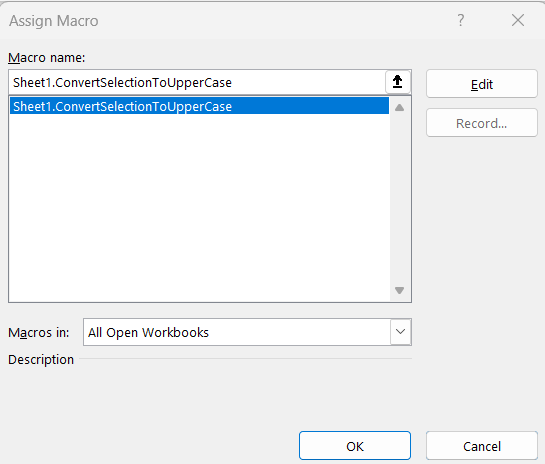Click the empty area of the macro list
The height and width of the screenshot is (464, 545).
click(200, 207)
